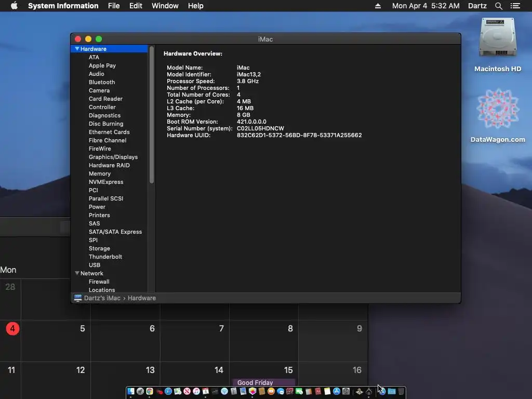The height and width of the screenshot is (399, 532).
Task: Select Thunderbolt in the sidebar
Action: pos(105,257)
